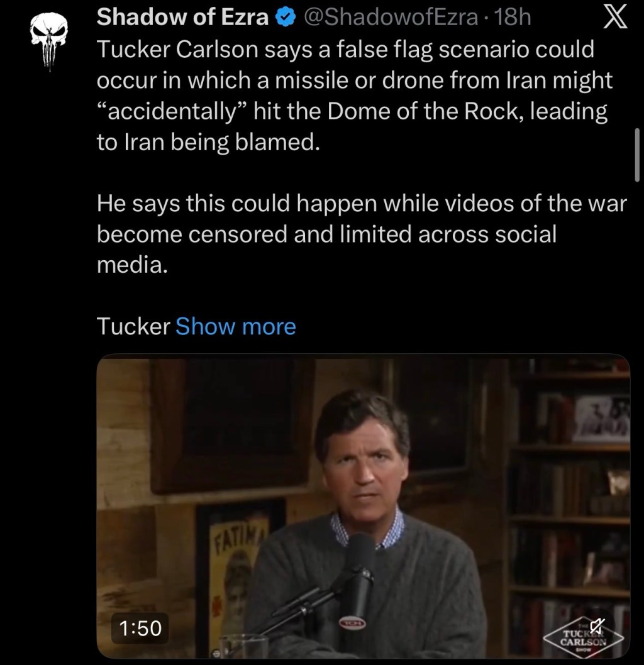Click the paragraph starting with He says

(x=362, y=234)
